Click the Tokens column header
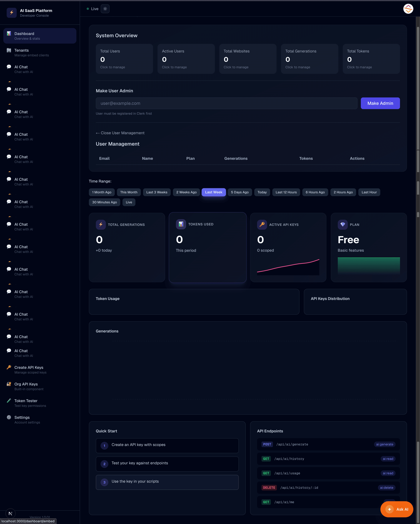 coord(306,159)
